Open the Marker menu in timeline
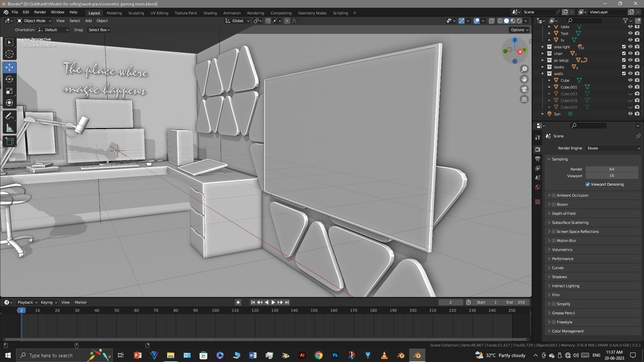This screenshot has height=362, width=644. pyautogui.click(x=80, y=302)
